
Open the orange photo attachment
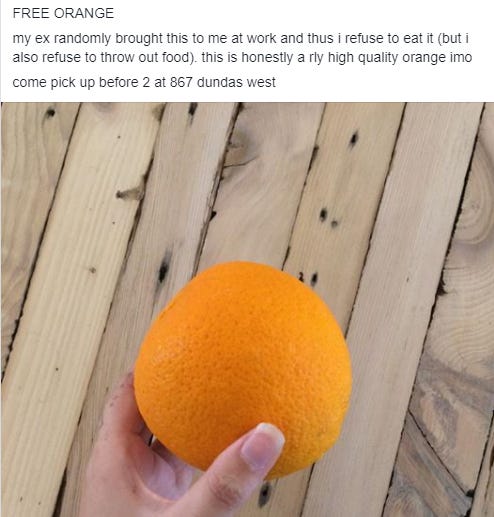(247, 310)
